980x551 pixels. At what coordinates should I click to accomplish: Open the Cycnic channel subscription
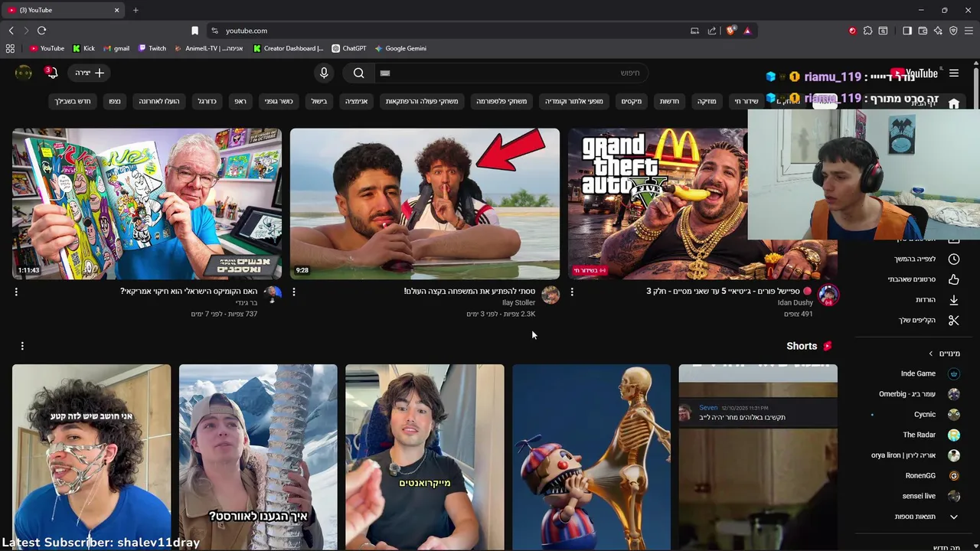(914, 414)
